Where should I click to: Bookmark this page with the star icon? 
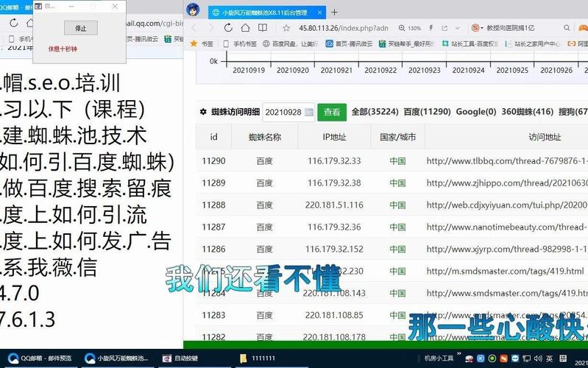point(286,28)
